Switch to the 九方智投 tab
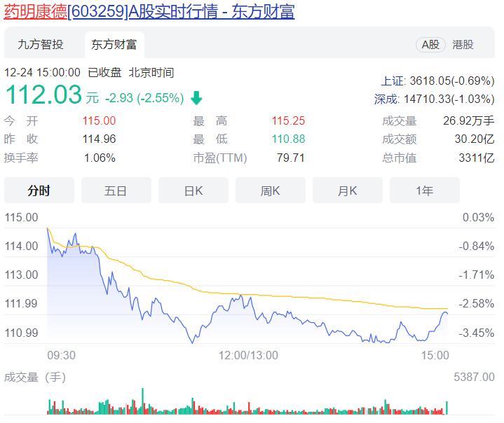Screen dimensions: 504x423 (x=41, y=44)
